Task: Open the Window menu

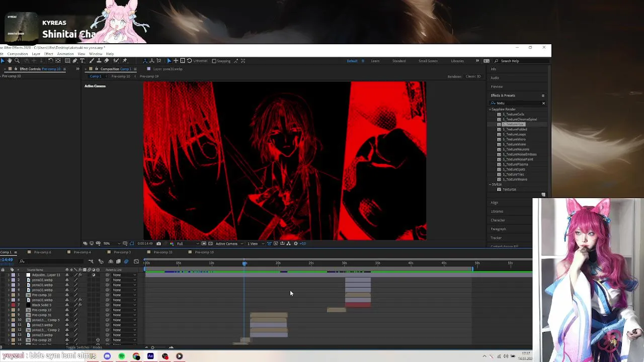Action: pyautogui.click(x=96, y=54)
